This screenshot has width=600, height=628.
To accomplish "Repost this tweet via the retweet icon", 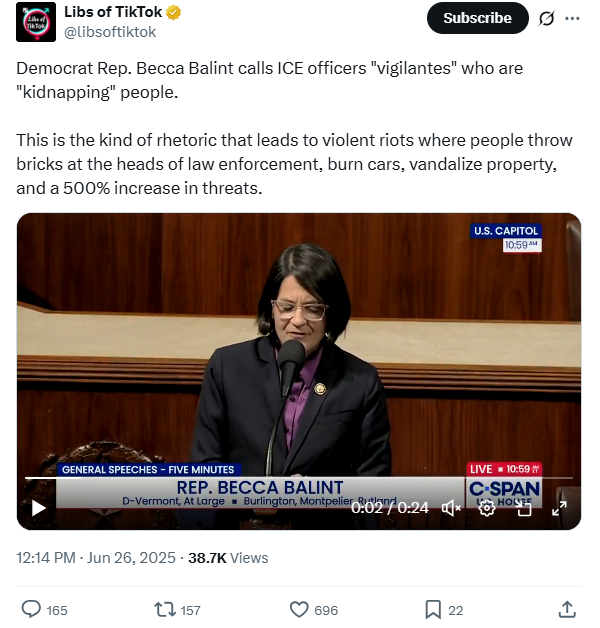I will click(165, 609).
